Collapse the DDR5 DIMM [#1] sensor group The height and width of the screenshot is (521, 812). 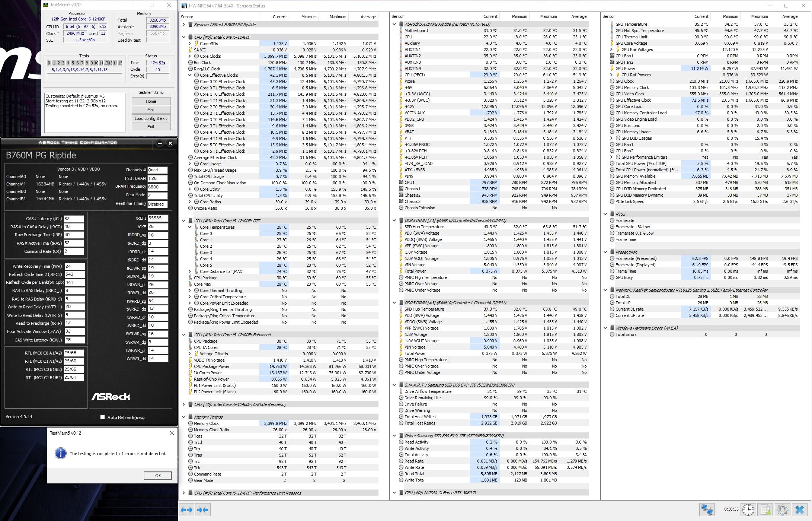tap(394, 220)
